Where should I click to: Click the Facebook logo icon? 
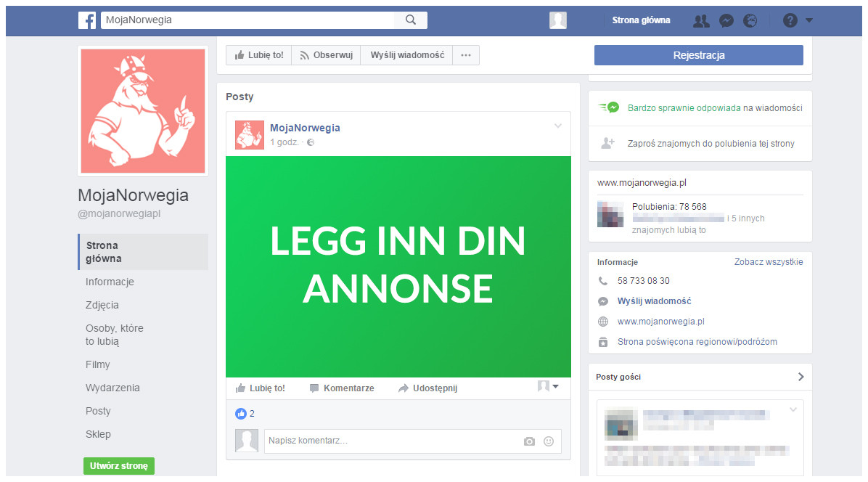pyautogui.click(x=87, y=20)
